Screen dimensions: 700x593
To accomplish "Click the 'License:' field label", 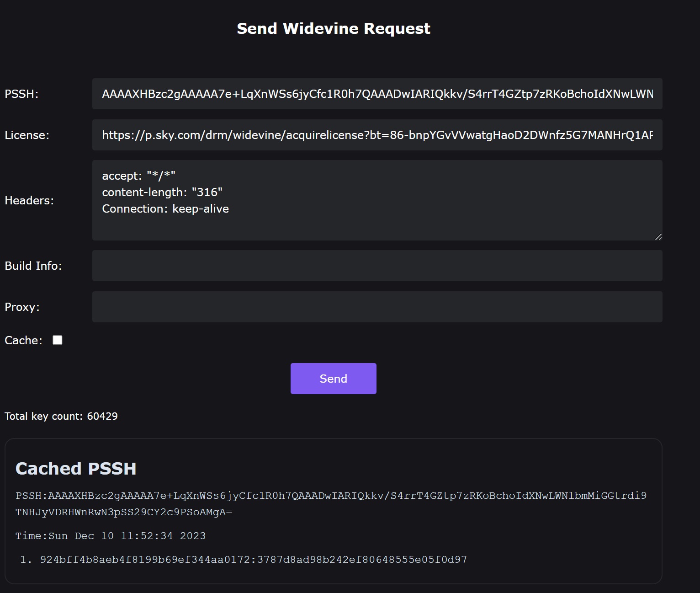I will coord(27,135).
